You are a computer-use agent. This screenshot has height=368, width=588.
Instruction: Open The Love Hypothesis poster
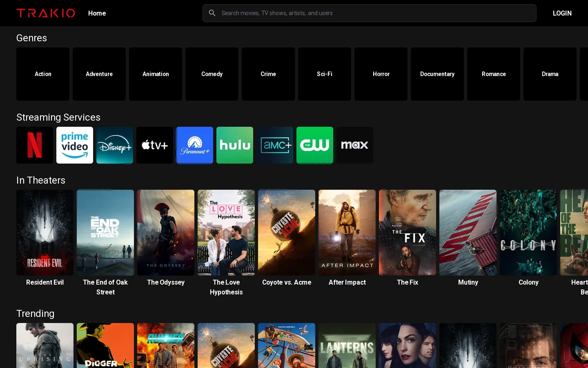pyautogui.click(x=226, y=233)
